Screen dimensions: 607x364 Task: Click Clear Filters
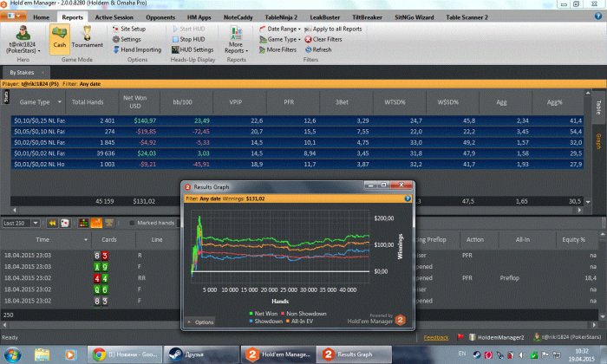click(323, 40)
